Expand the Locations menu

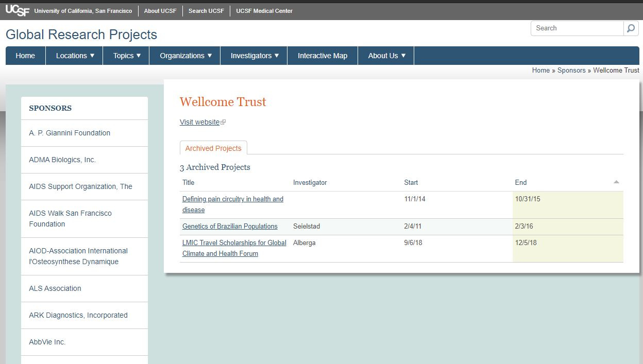75,56
